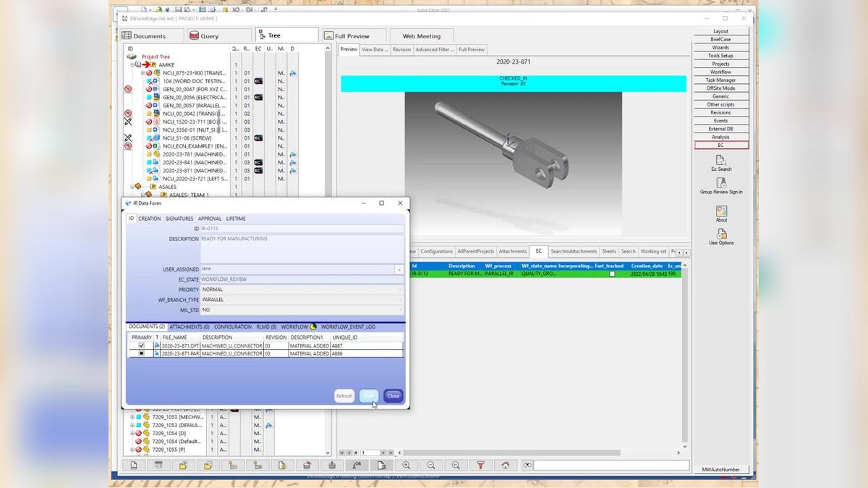Click the red filter funnel icon

(480, 466)
